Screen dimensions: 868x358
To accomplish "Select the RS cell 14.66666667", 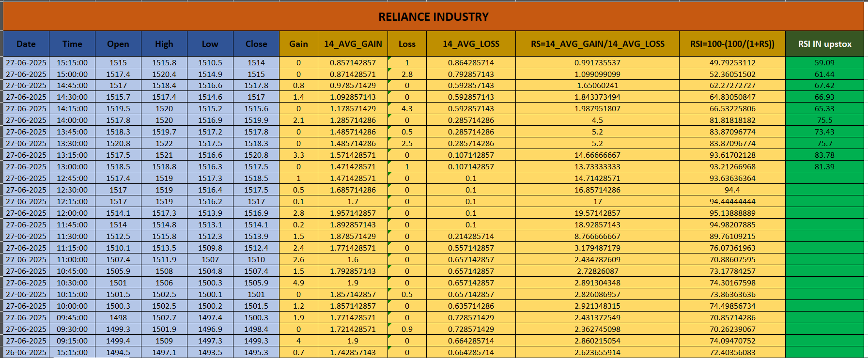I will [x=598, y=155].
